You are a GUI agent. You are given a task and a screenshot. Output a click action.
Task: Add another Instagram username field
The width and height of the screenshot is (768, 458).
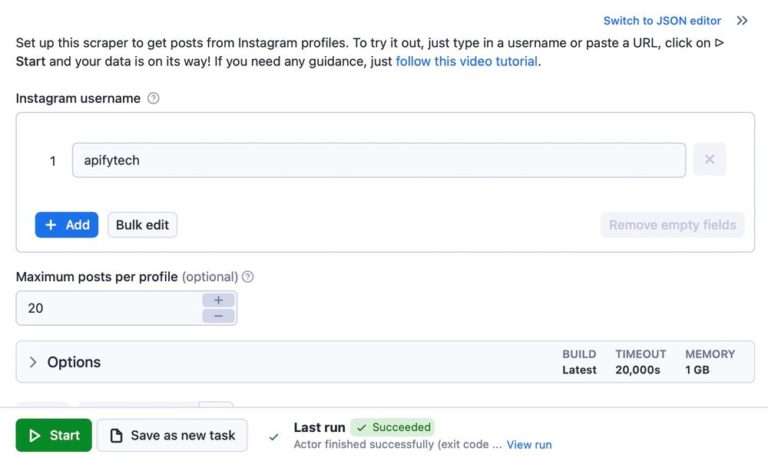(x=67, y=225)
